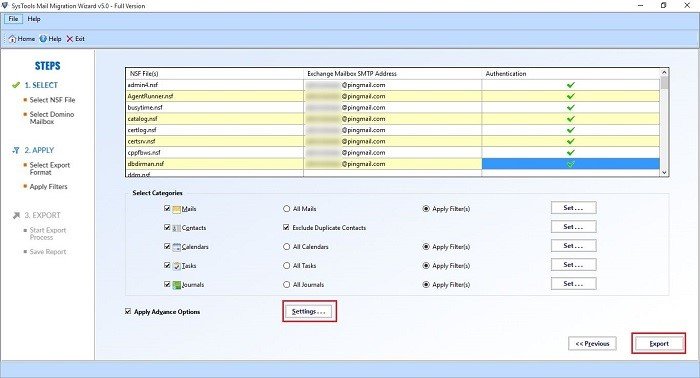
Task: Click highlighted checkmark for dbdirman.nsf
Action: pos(571,164)
